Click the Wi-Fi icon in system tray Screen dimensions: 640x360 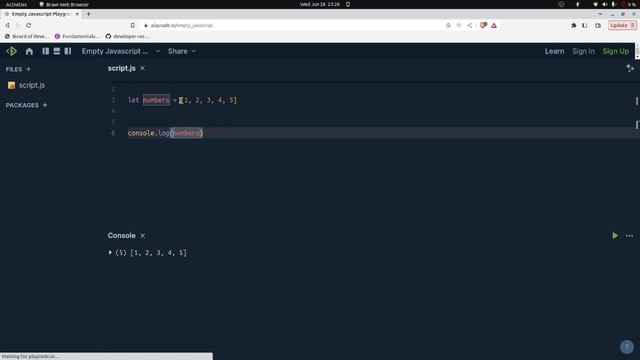click(x=595, y=4)
